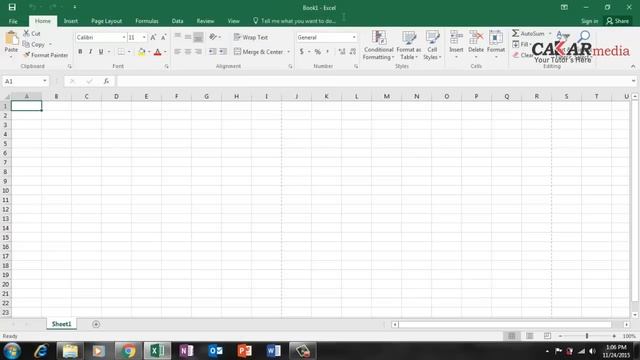Increase font size with the larger A icon
This screenshot has width=640, height=360.
[x=153, y=37]
